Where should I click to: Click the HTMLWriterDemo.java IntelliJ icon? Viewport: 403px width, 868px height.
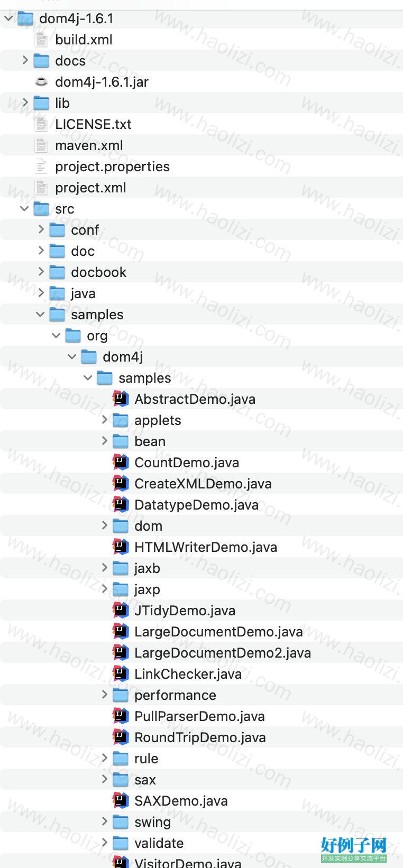coord(121,547)
